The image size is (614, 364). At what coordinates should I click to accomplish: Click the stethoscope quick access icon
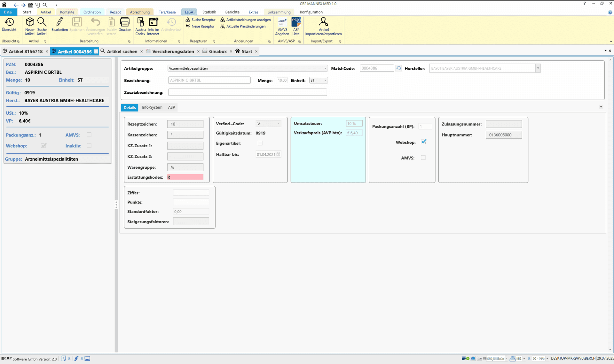click(38, 5)
